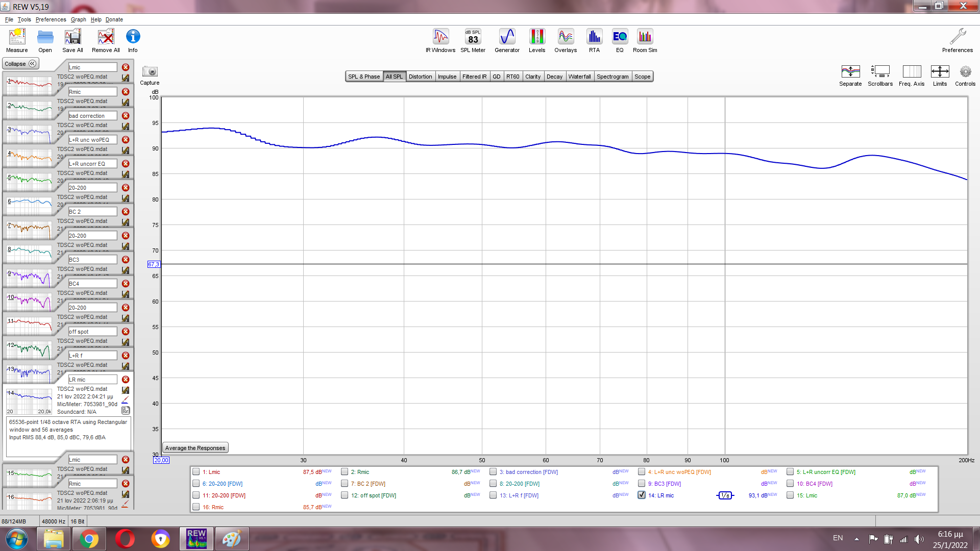
Task: Open notes icon for LR mic measurement
Action: (x=126, y=410)
